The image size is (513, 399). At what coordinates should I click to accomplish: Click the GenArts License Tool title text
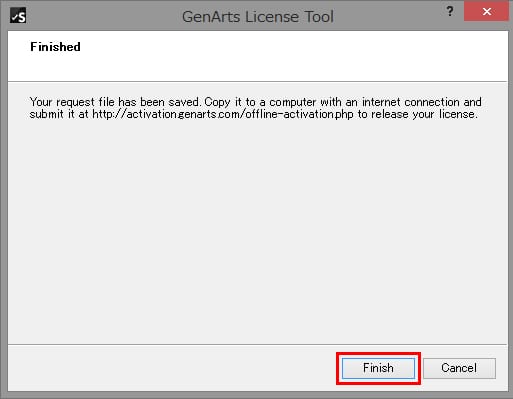pyautogui.click(x=258, y=16)
